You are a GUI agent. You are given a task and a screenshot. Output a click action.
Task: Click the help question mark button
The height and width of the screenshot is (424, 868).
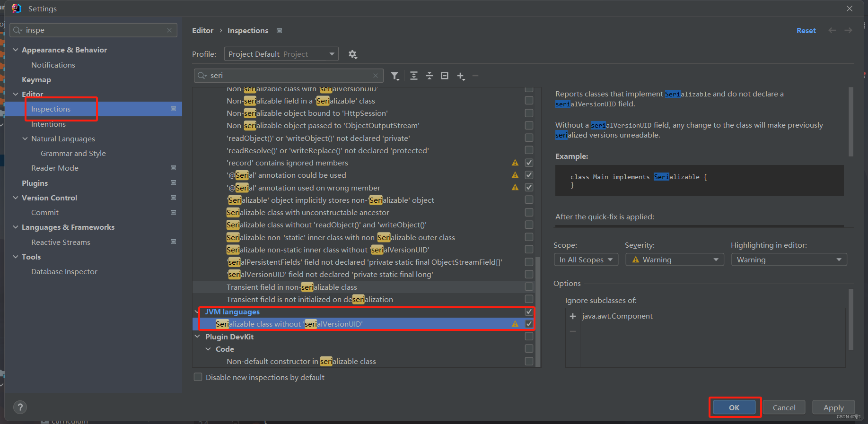coord(20,407)
